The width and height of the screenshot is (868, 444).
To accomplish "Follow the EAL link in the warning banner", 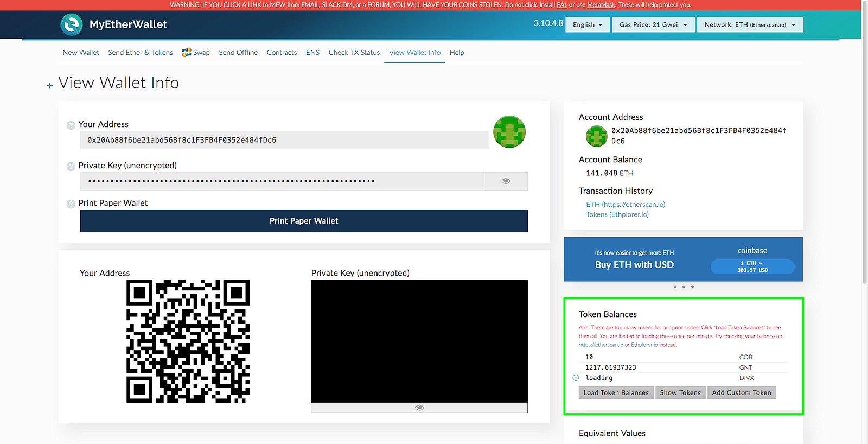I will point(562,5).
